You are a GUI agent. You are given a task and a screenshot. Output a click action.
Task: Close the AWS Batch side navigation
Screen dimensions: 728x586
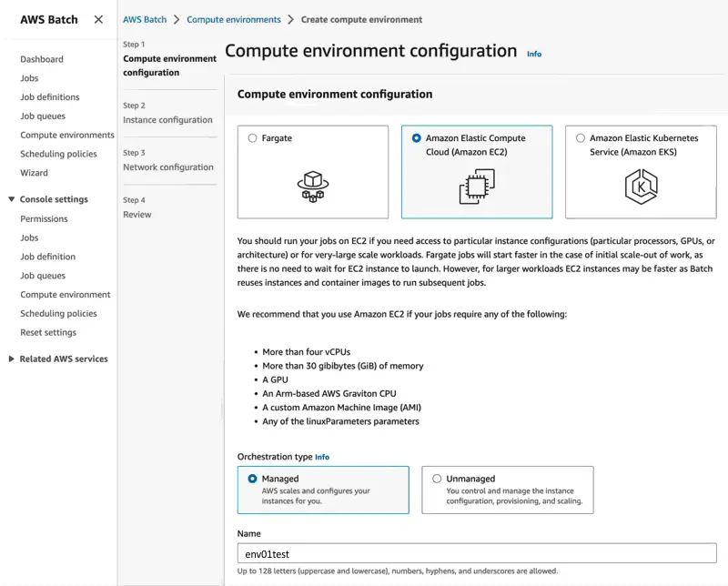(x=98, y=19)
